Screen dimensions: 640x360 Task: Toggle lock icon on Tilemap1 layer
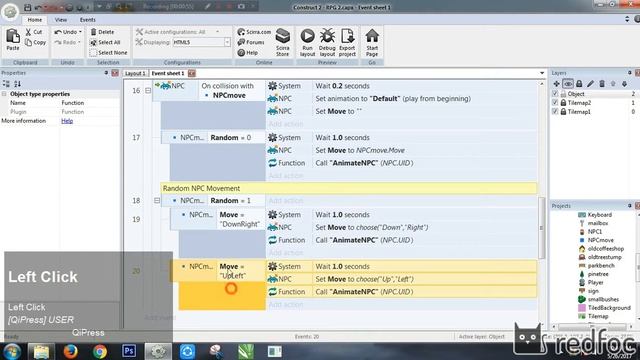tap(563, 111)
